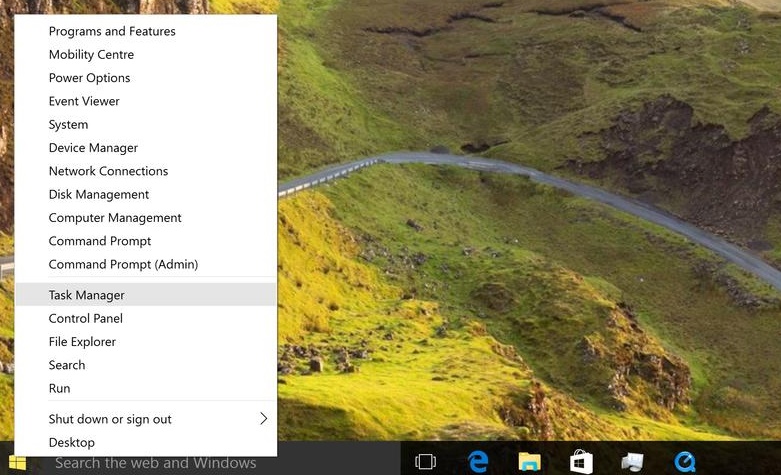Open the blue Q app on taskbar
Viewport: 781px width, 475px height.
[x=685, y=462]
